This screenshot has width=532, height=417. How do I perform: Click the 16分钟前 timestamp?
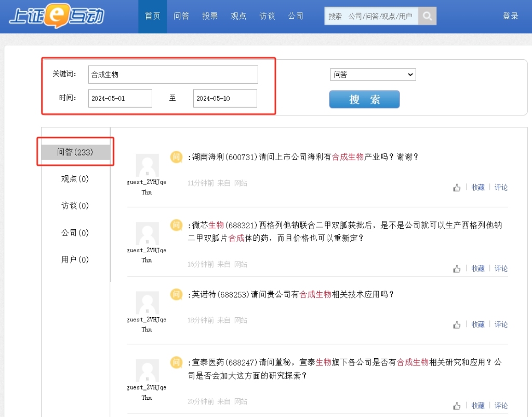pos(201,265)
